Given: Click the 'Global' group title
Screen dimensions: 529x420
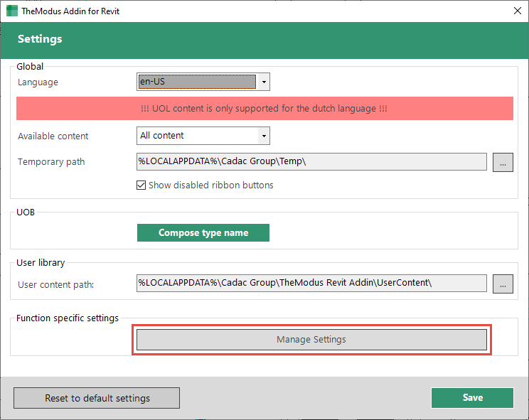Looking at the screenshot, I should 30,66.
